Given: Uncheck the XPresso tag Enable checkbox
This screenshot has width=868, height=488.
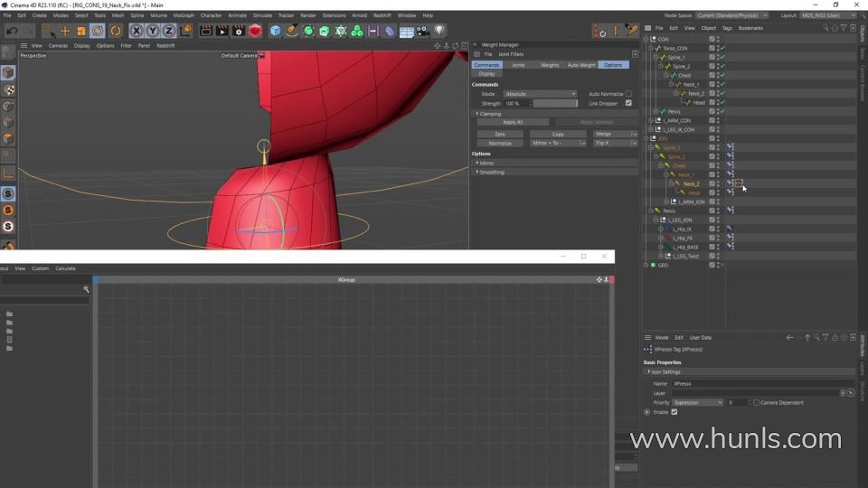Looking at the screenshot, I should point(675,412).
